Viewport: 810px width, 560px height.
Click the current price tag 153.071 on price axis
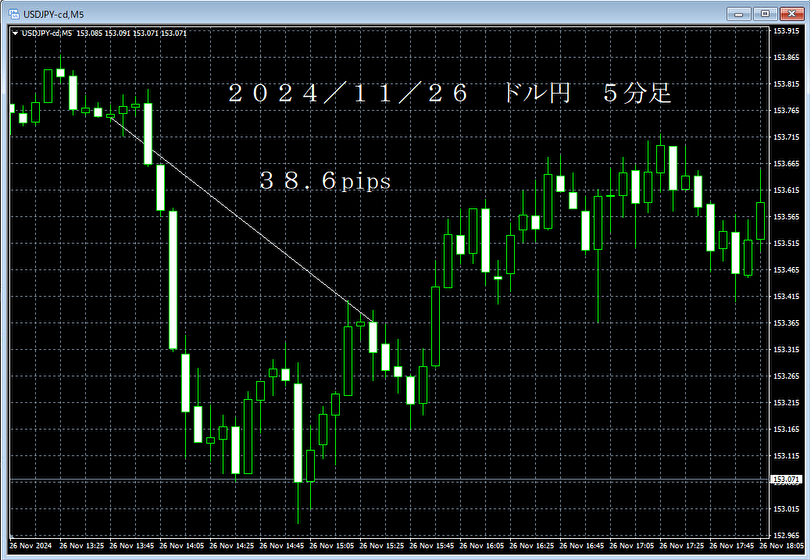click(x=786, y=480)
